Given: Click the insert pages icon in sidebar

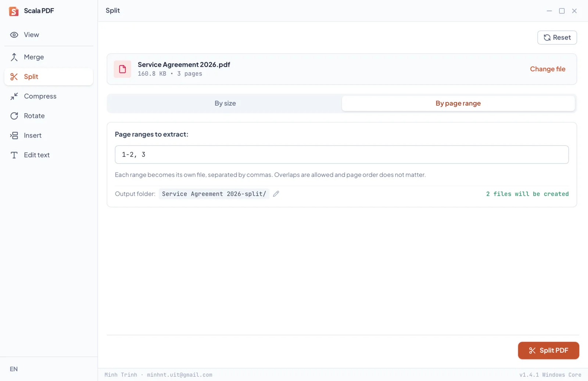Looking at the screenshot, I should (14, 136).
